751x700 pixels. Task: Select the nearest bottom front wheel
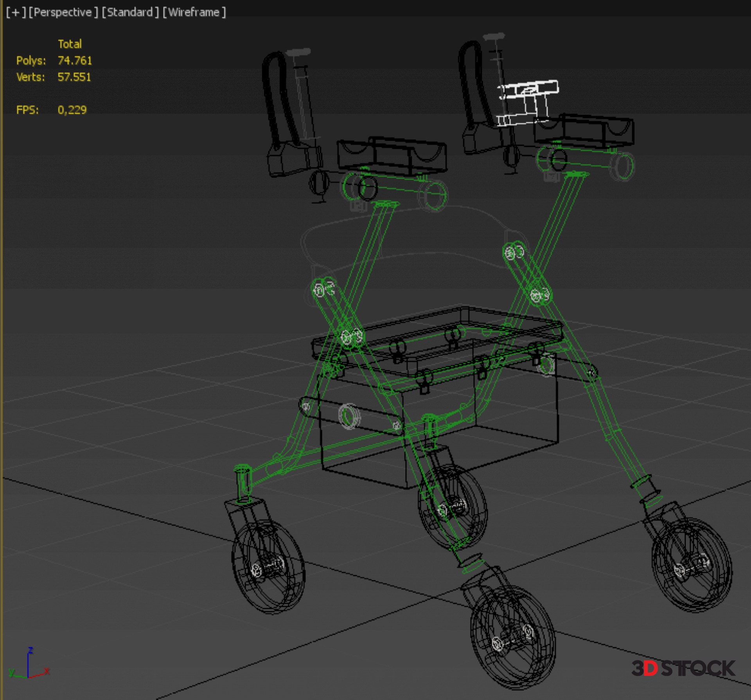pos(512,637)
